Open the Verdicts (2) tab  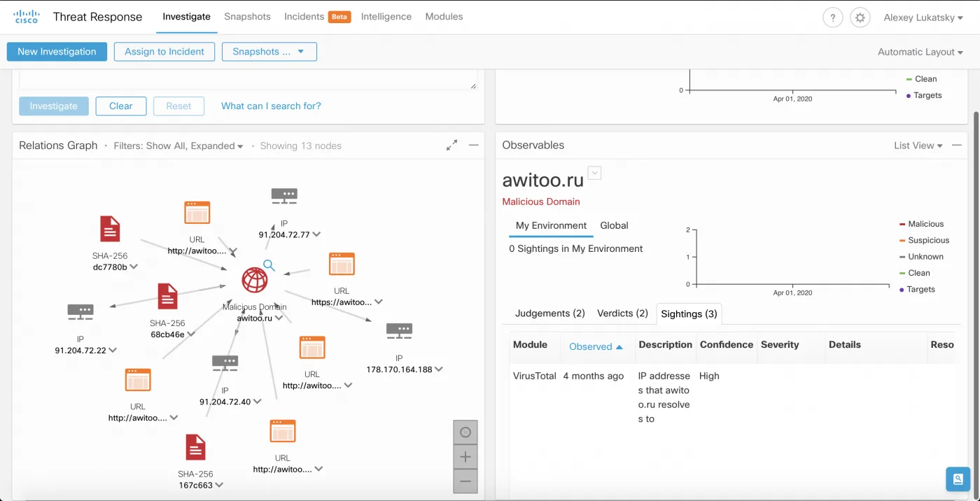click(x=622, y=313)
